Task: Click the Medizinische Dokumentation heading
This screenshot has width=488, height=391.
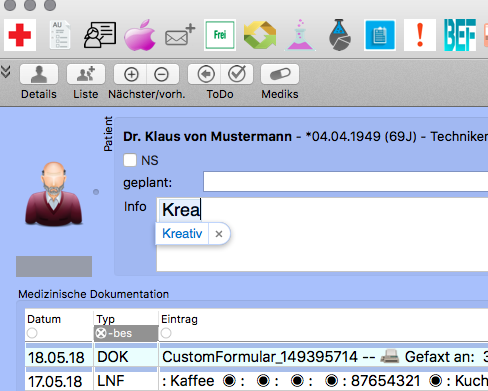Action: tap(93, 294)
